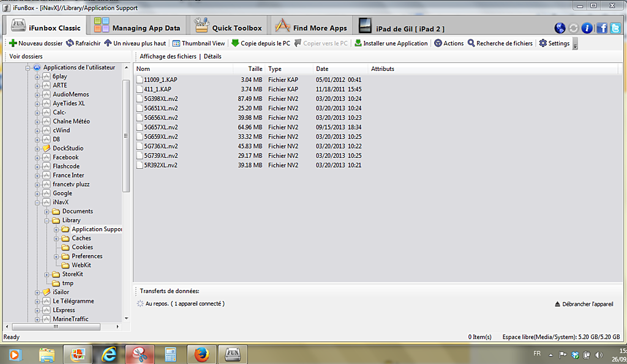Viewport: 627px width, 364px height.
Task: Click Installer une Application
Action: (x=391, y=43)
